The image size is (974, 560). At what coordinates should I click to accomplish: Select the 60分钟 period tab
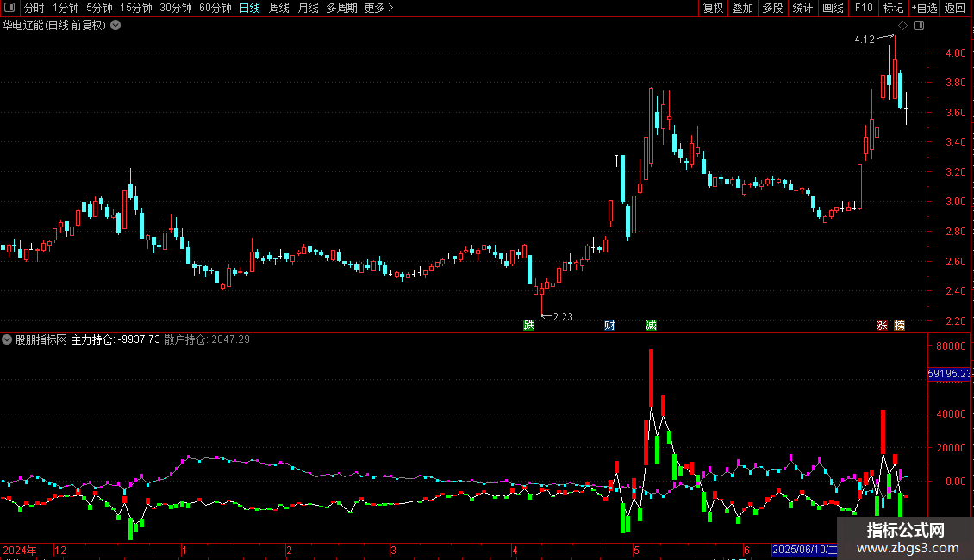point(215,8)
